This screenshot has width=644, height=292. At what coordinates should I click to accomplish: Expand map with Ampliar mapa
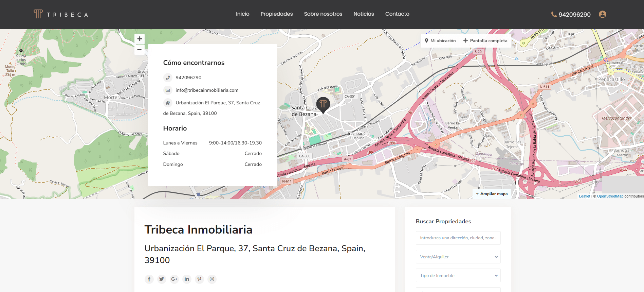[492, 194]
